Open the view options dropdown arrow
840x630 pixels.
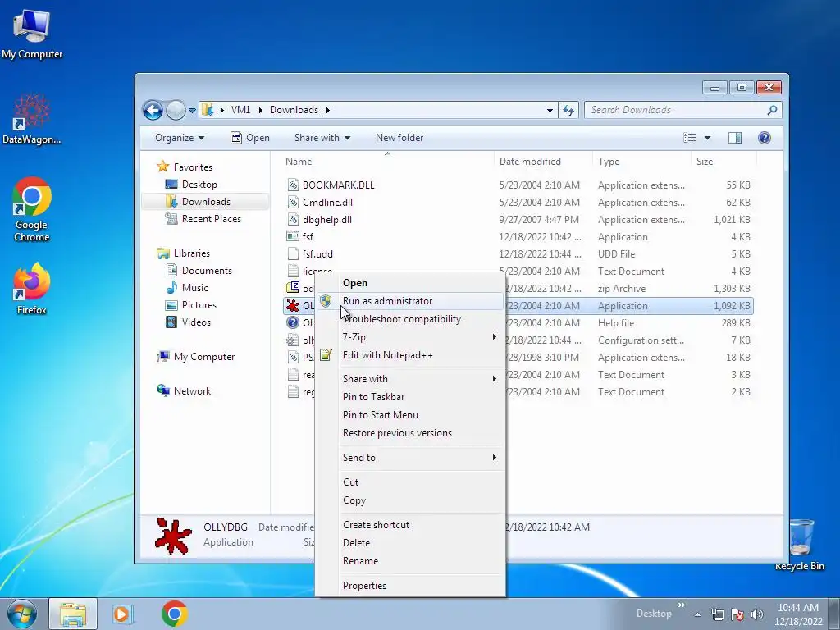tap(707, 138)
